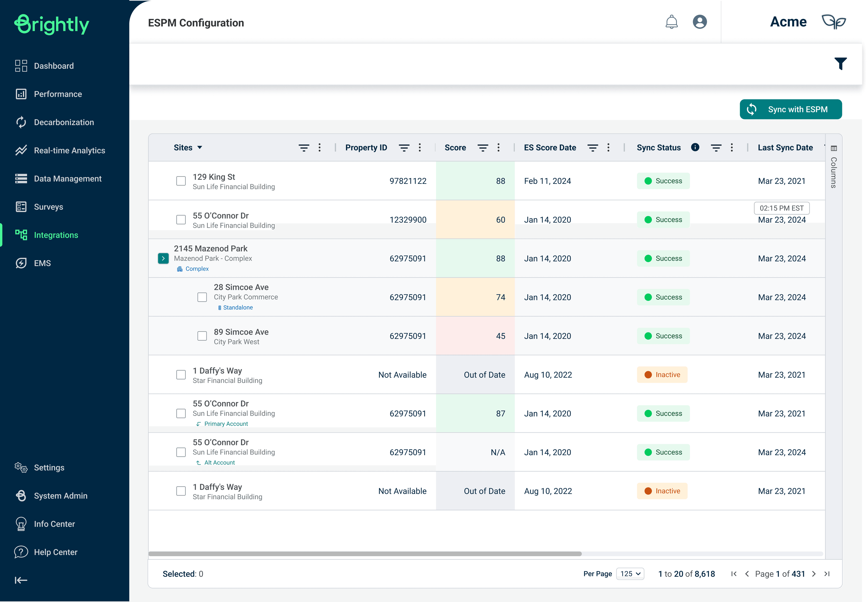Click the Sync Status info icon
The image size is (868, 602).
click(x=695, y=147)
